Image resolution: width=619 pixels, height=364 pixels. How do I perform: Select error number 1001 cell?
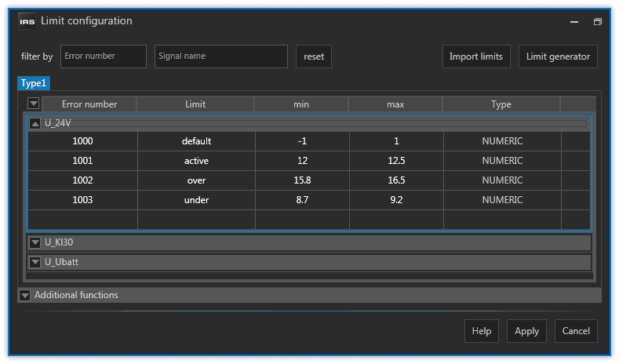[x=82, y=161]
